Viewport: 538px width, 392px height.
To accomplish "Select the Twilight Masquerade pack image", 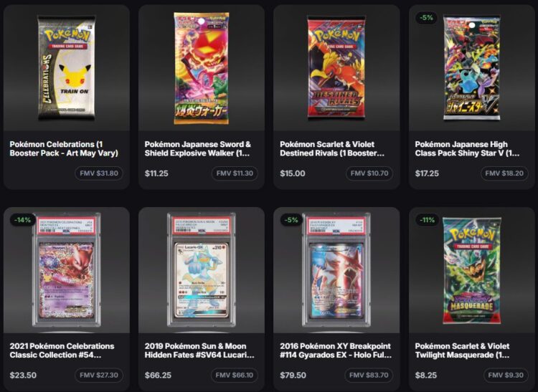I will 472,270.
